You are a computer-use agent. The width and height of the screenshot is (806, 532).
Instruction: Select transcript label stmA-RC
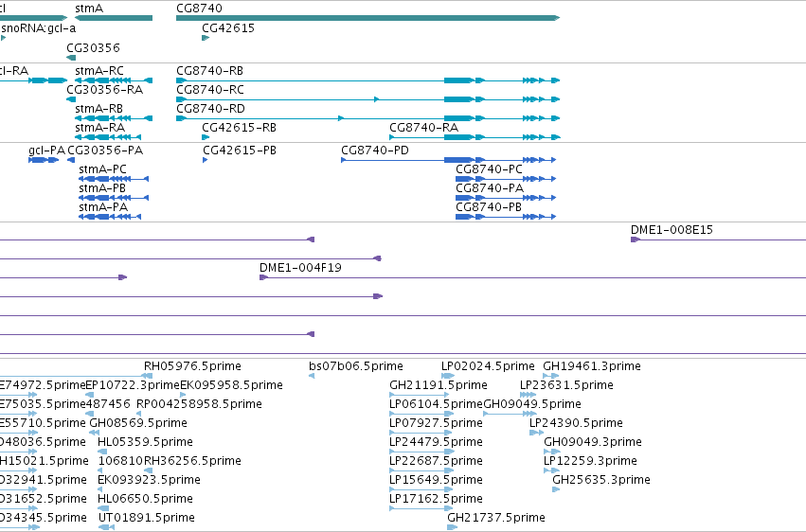99,71
